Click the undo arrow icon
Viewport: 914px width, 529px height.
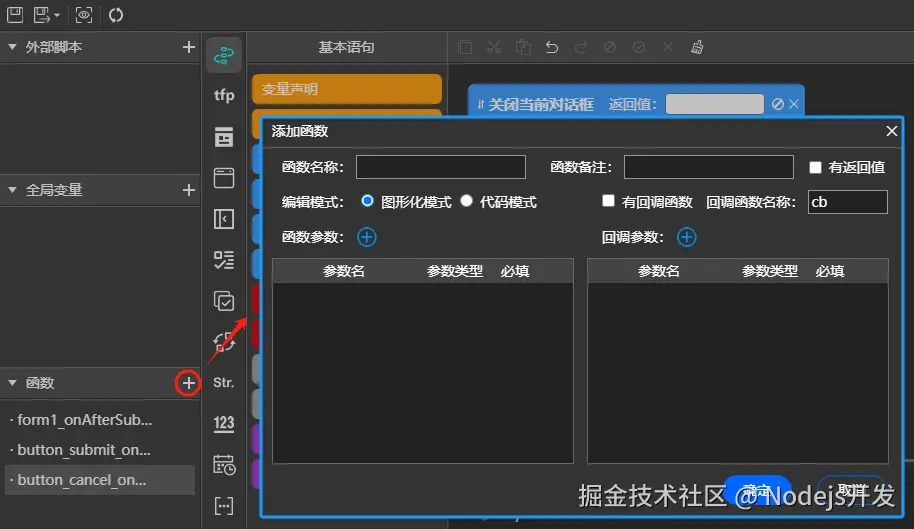click(x=552, y=47)
